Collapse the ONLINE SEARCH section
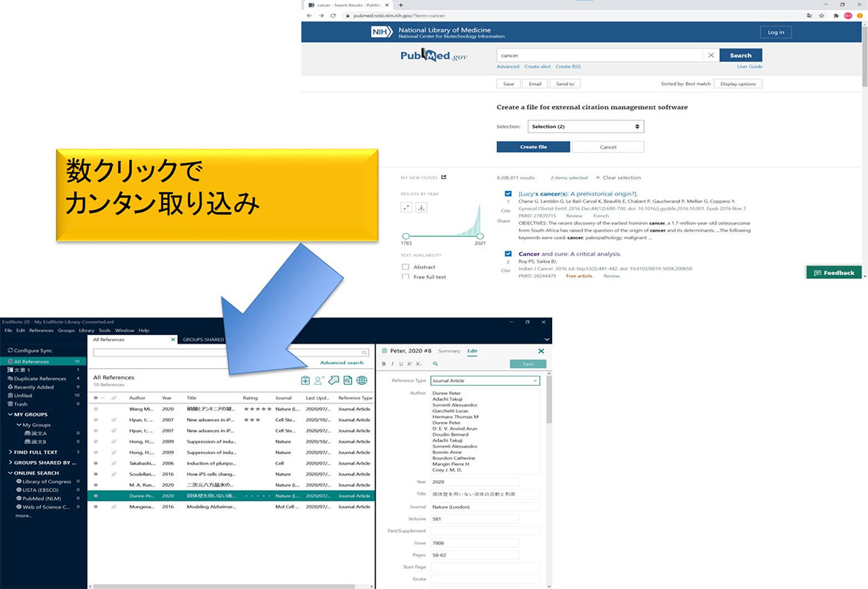 click(x=11, y=472)
